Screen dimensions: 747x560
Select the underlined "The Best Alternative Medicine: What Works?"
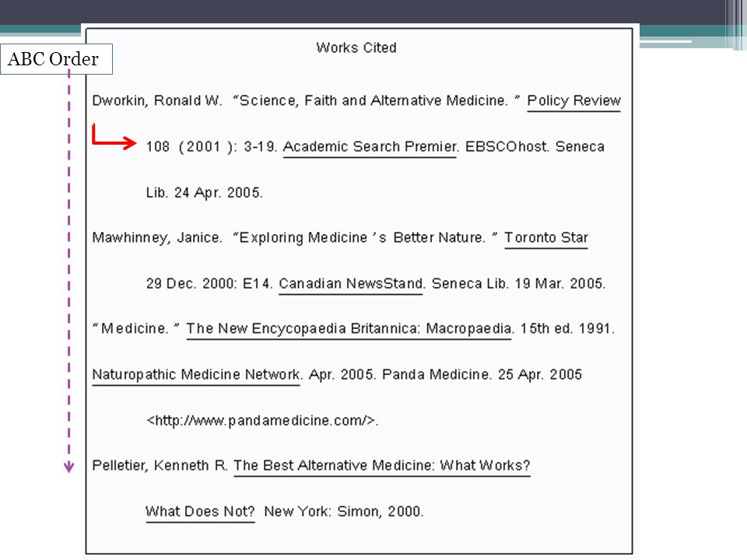tap(381, 466)
